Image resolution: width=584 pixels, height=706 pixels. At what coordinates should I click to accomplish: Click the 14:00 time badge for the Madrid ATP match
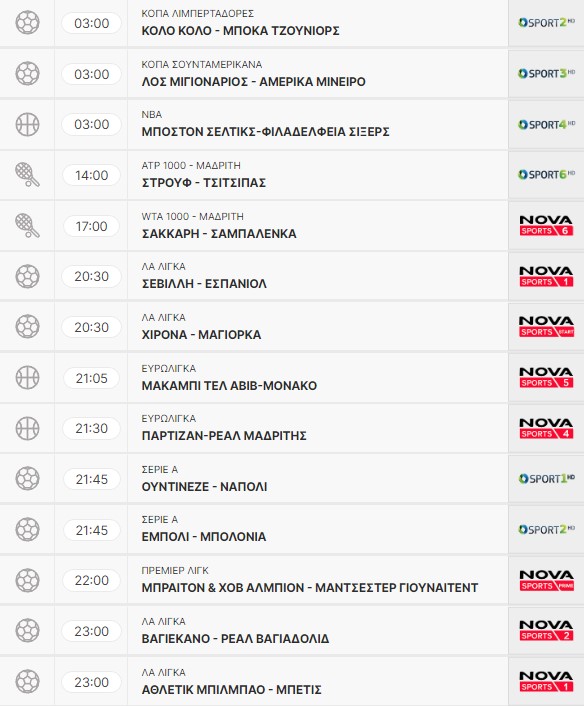point(91,175)
